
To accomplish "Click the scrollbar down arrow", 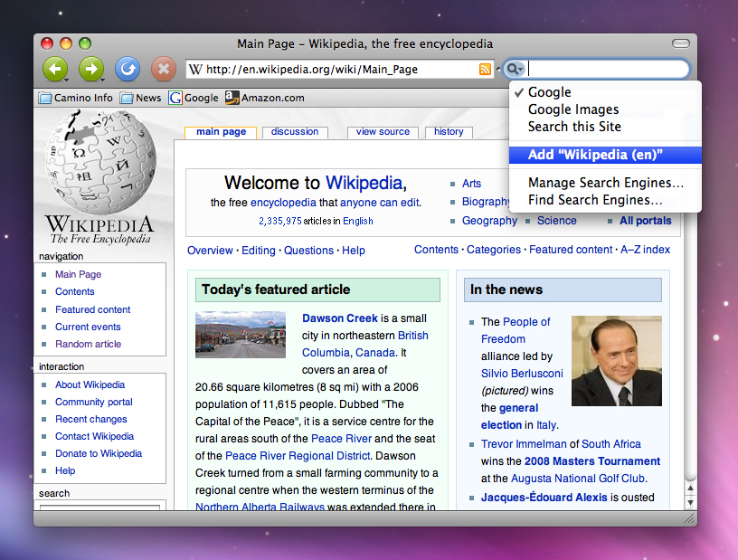I will (x=690, y=502).
